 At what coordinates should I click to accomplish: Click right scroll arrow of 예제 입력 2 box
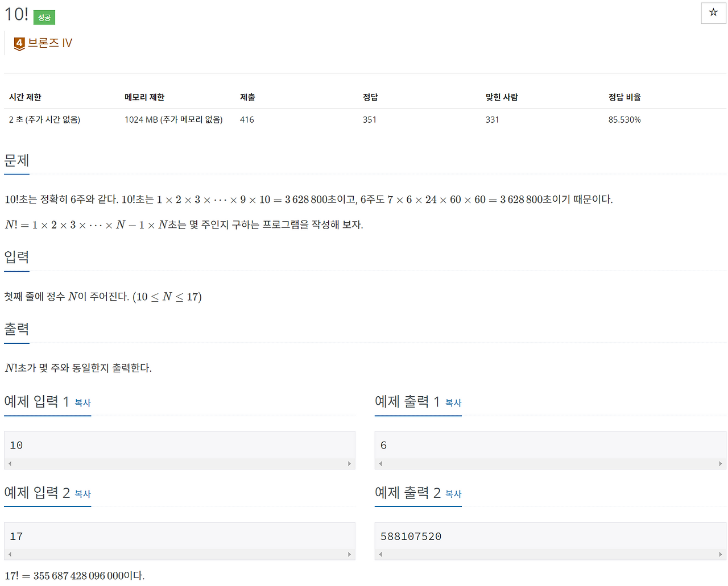(350, 554)
